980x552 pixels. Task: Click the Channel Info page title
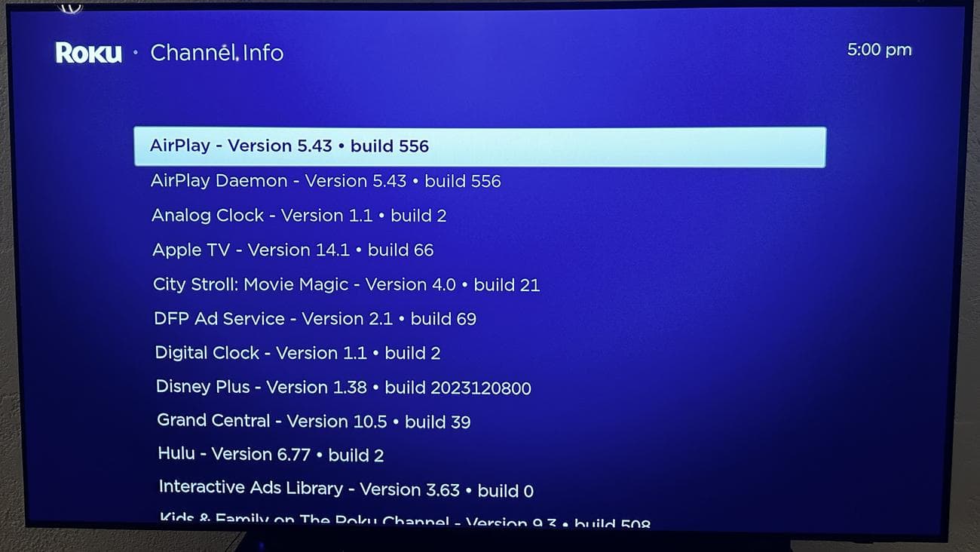click(217, 53)
